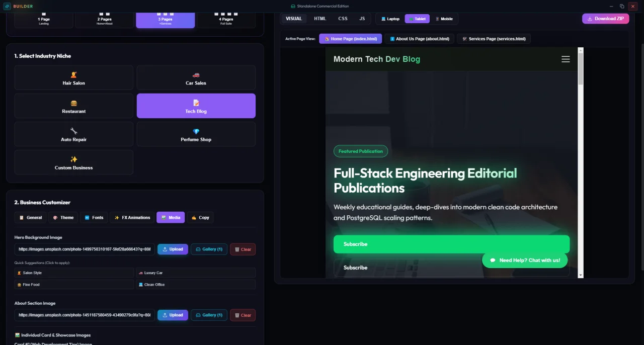
Task: Click the green Subscribe button in preview
Action: coord(451,244)
